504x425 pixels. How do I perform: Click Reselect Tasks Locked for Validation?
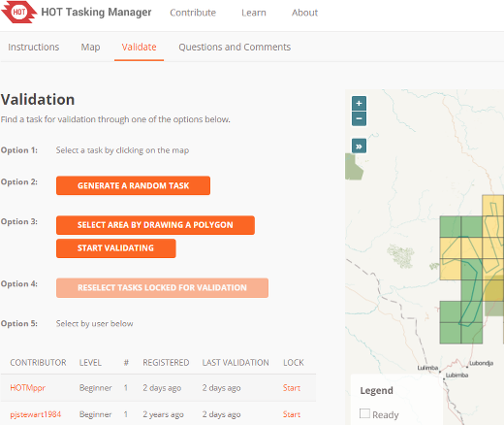click(x=162, y=288)
